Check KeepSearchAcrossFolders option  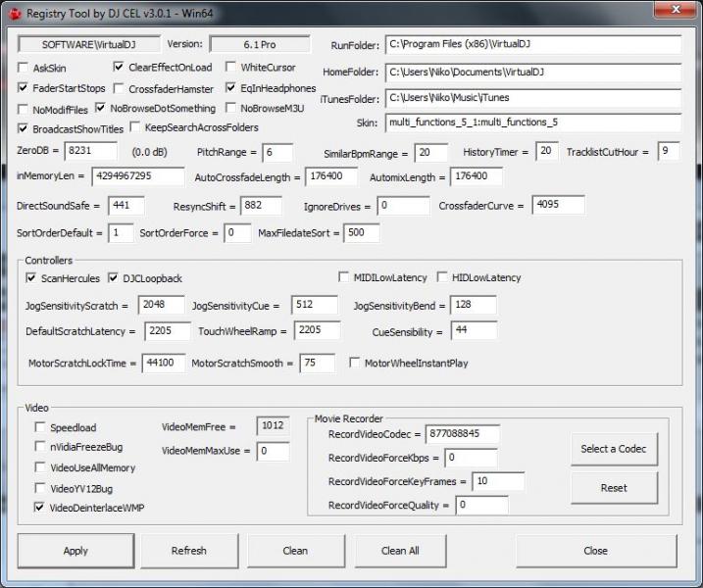pos(134,127)
